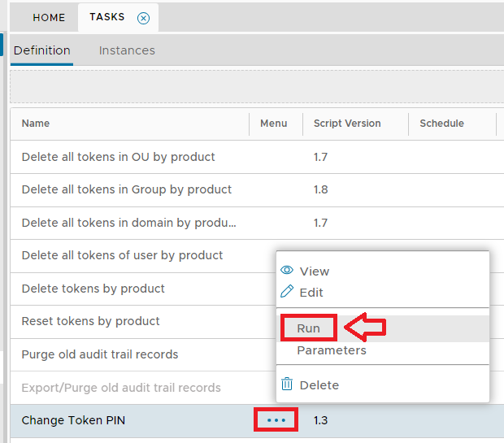Select Run from the context menu
Screen dimensions: 504x443
point(308,328)
